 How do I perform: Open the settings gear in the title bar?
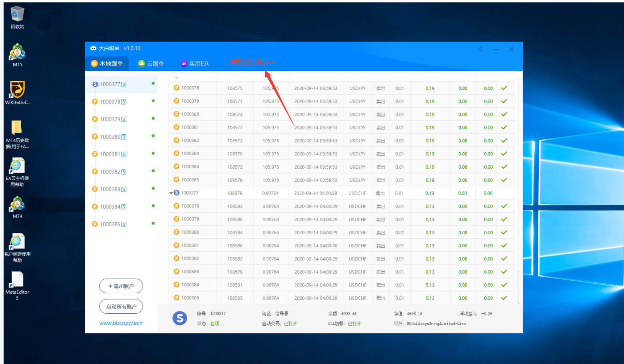click(480, 50)
